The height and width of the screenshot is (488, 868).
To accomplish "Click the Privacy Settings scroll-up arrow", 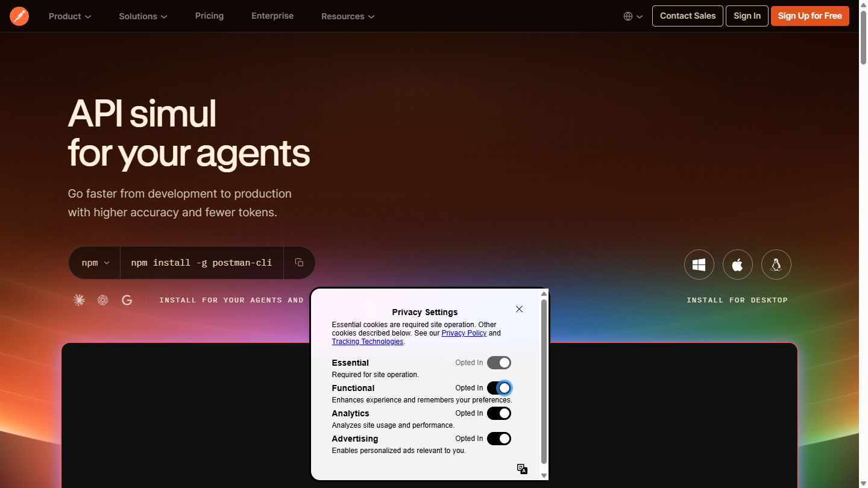I will pos(544,294).
